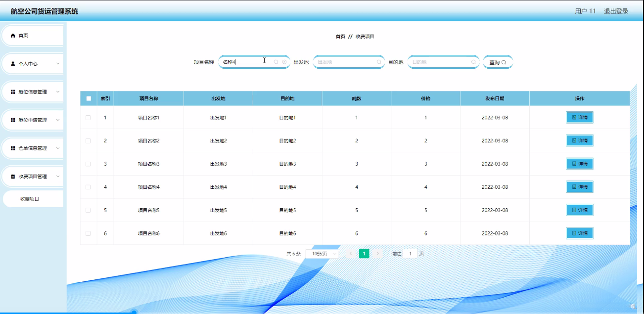Screen dimensions: 644x314
Task: Open the 个人中心 menu label
Action: click(28, 64)
